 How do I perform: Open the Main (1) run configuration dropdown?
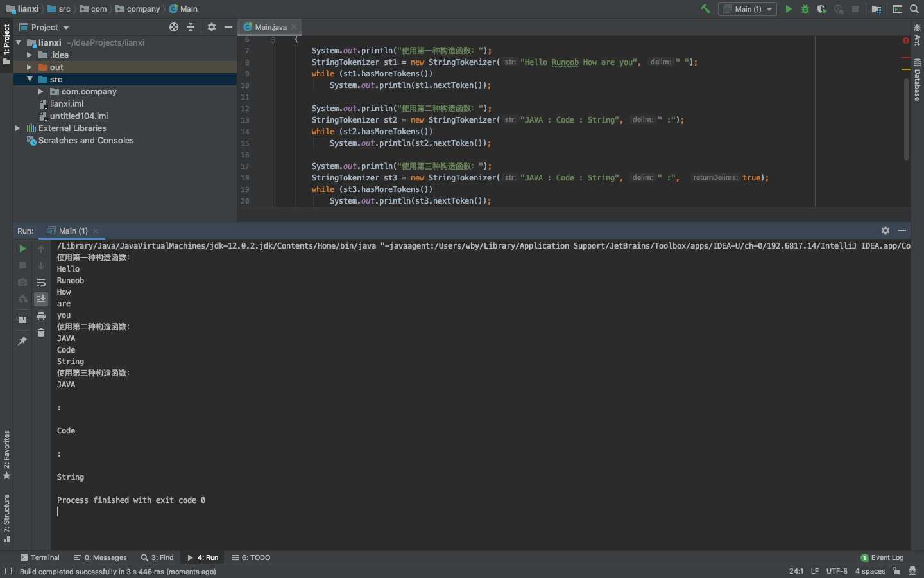pyautogui.click(x=748, y=9)
